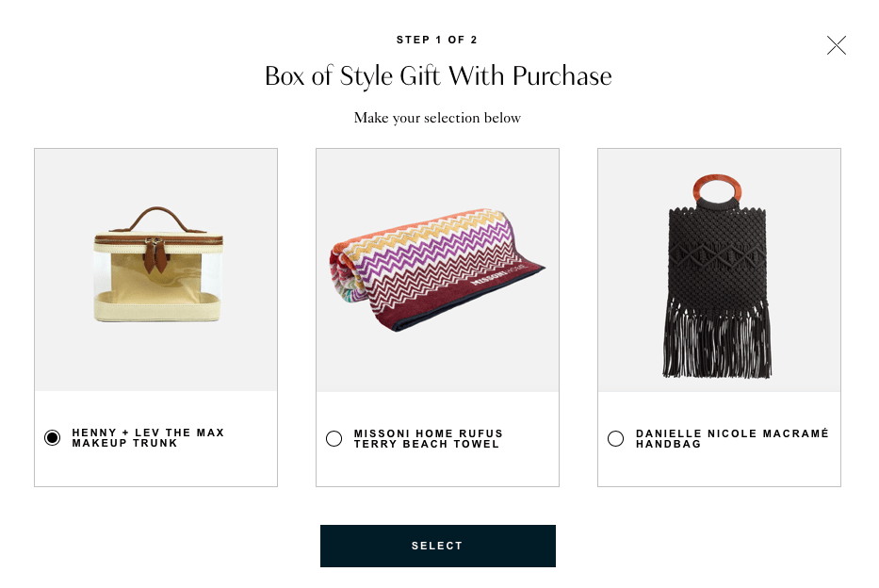The image size is (879, 588).
Task: Click the 'Make your selection below' text
Action: (x=437, y=118)
